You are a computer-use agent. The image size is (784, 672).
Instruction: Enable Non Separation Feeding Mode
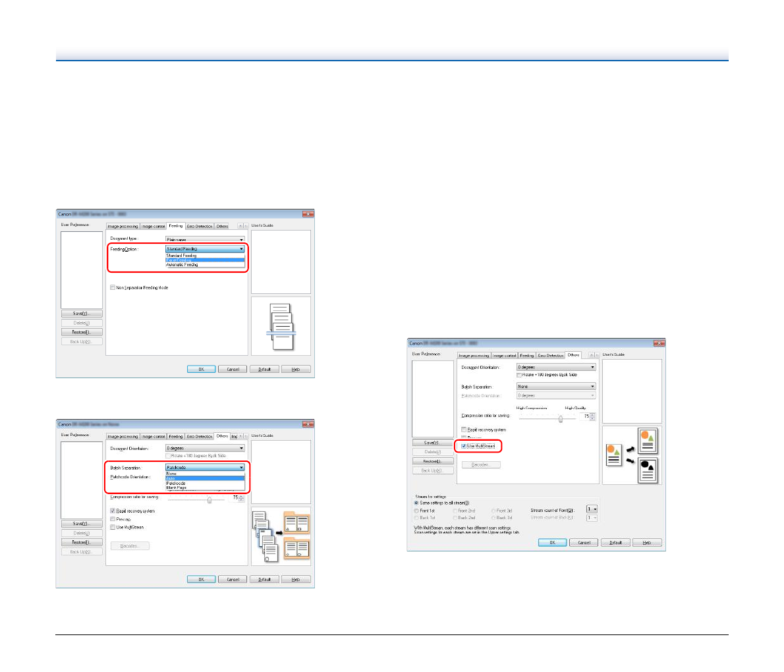(113, 288)
